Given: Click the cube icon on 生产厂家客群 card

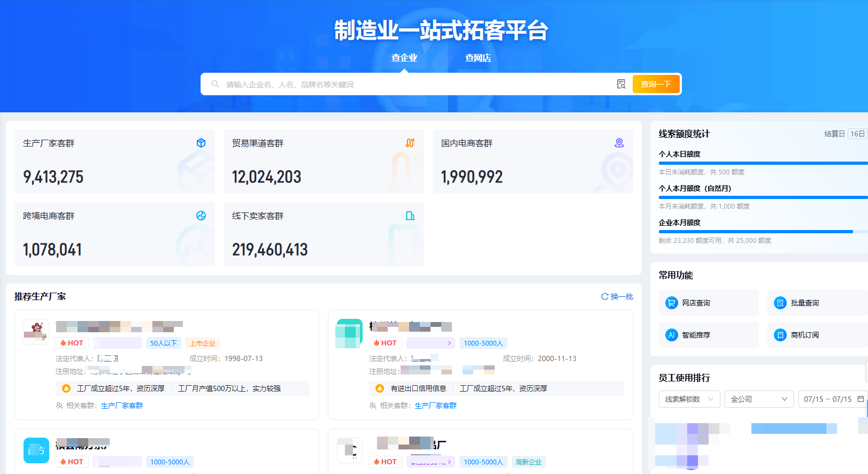Looking at the screenshot, I should [x=201, y=143].
